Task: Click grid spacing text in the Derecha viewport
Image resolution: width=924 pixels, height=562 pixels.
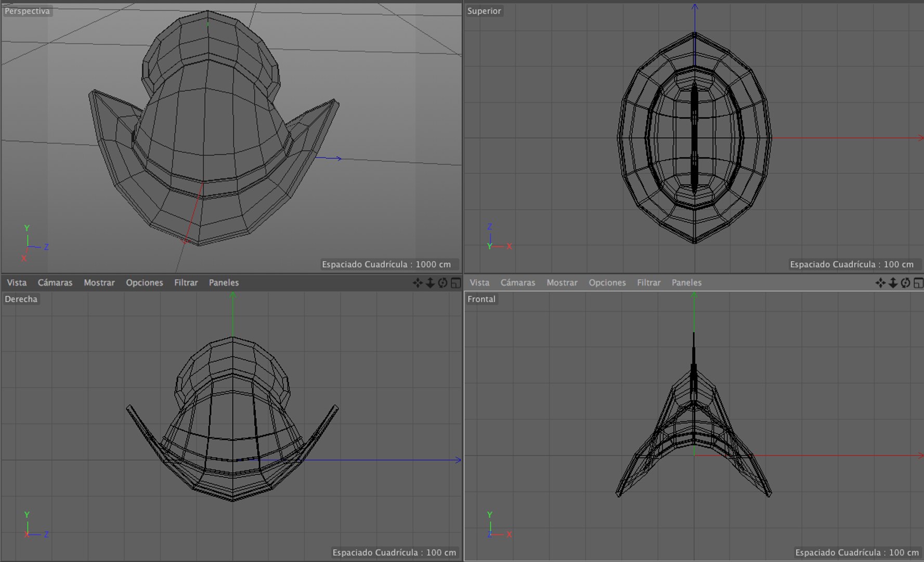Action: pyautogui.click(x=394, y=553)
